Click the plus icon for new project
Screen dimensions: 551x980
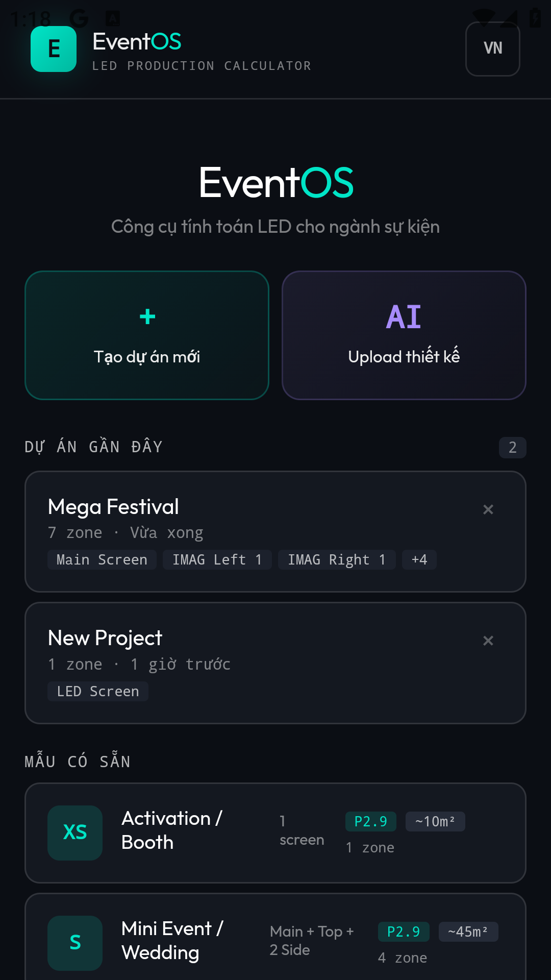[147, 317]
